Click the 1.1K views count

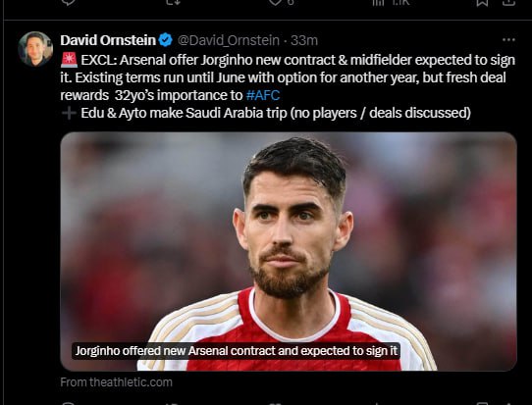click(400, 2)
